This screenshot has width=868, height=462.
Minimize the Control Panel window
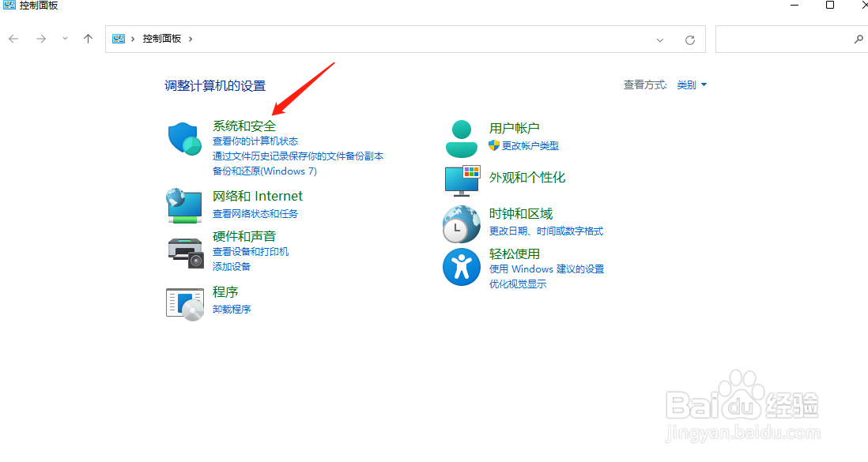click(x=794, y=6)
